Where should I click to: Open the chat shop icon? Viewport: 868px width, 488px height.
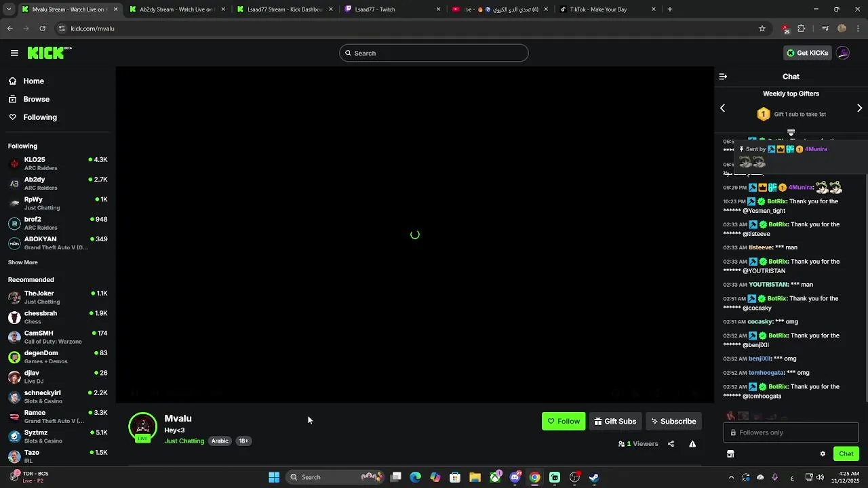point(730,453)
